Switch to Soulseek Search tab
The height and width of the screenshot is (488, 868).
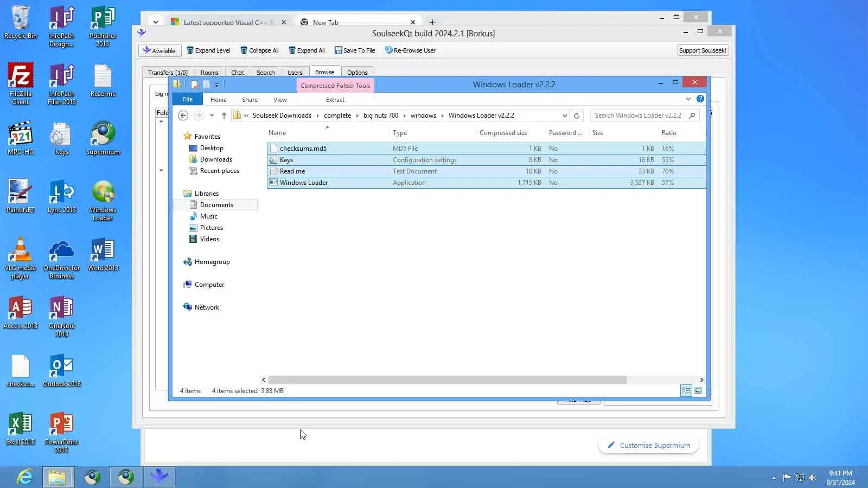(x=265, y=73)
